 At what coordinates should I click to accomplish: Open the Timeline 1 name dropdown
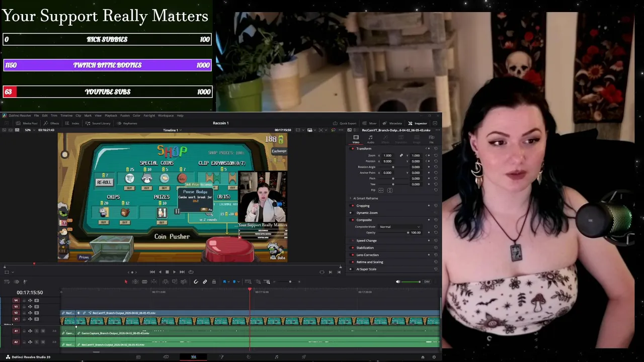tap(172, 130)
